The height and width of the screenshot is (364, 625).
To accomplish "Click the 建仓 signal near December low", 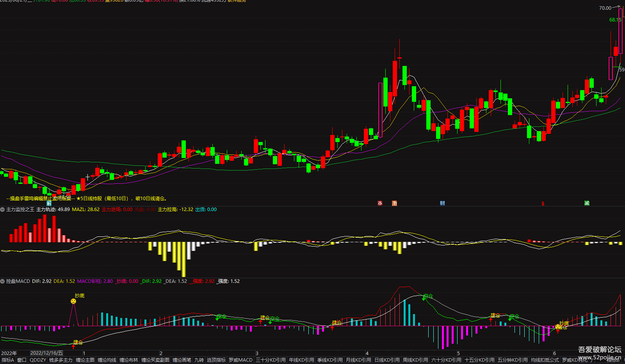I will click(78, 342).
